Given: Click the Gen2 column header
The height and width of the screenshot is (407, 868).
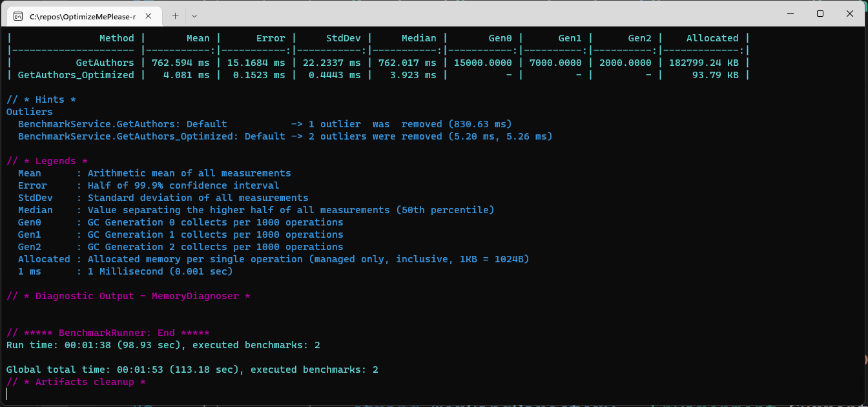Looking at the screenshot, I should coord(640,38).
